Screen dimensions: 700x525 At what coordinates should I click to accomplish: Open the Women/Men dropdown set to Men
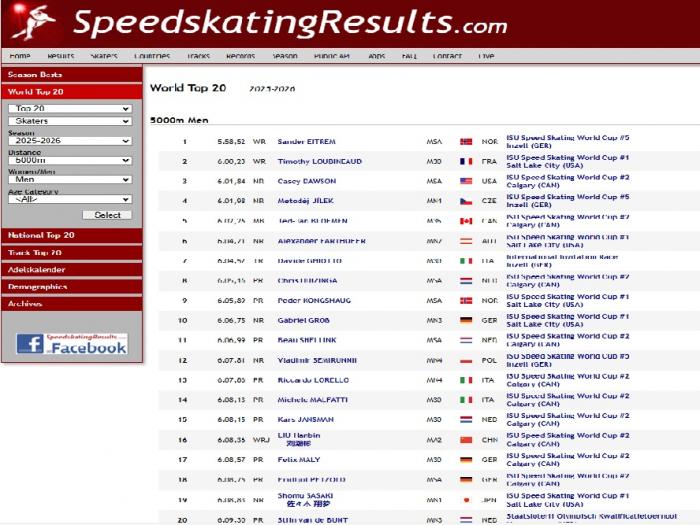70,179
